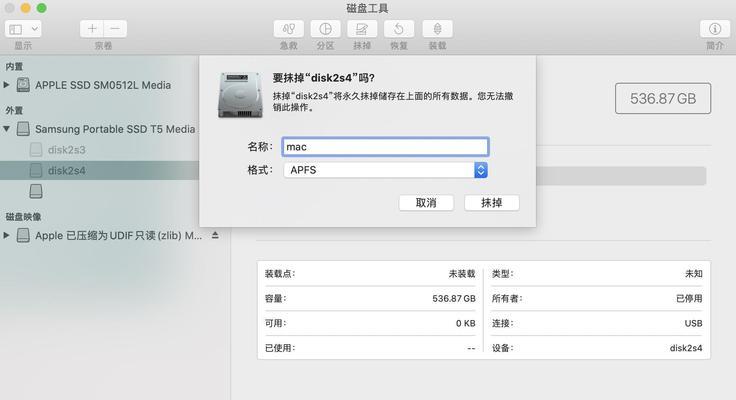Image resolution: width=736 pixels, height=400 pixels.
Task: Select Samsung Portable SSD T5 Media
Action: [115, 129]
